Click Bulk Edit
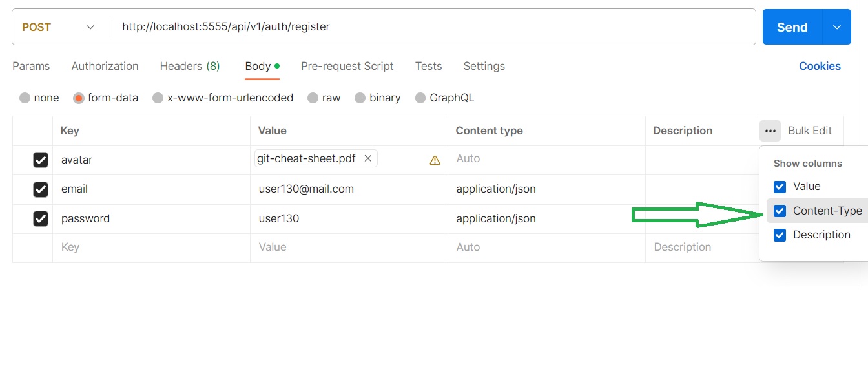868x380 pixels. point(810,131)
